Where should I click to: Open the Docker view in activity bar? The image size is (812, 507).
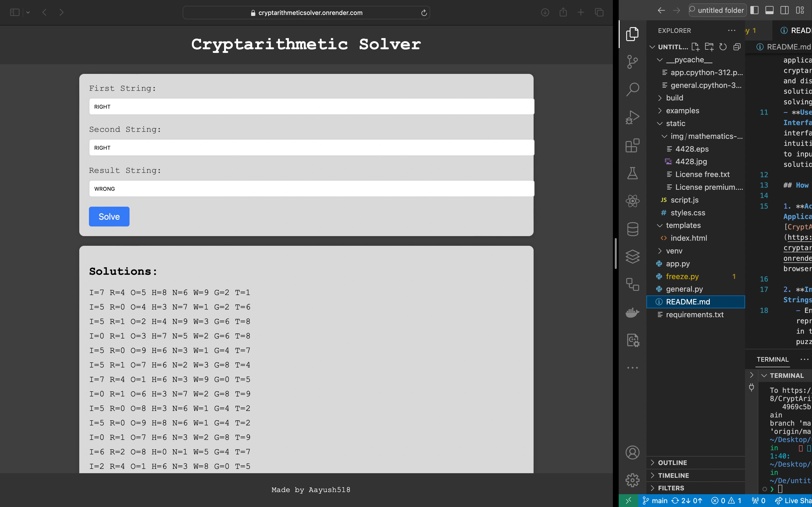click(632, 312)
